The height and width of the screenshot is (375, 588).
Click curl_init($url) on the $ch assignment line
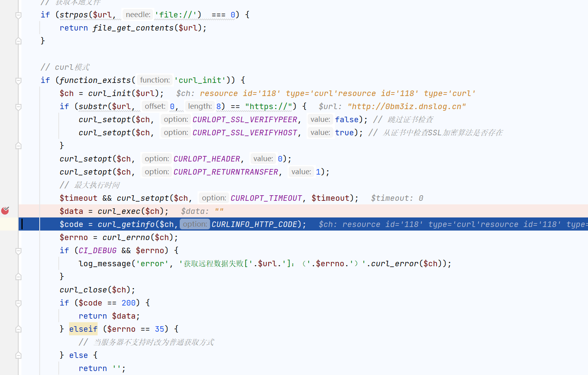tap(123, 93)
